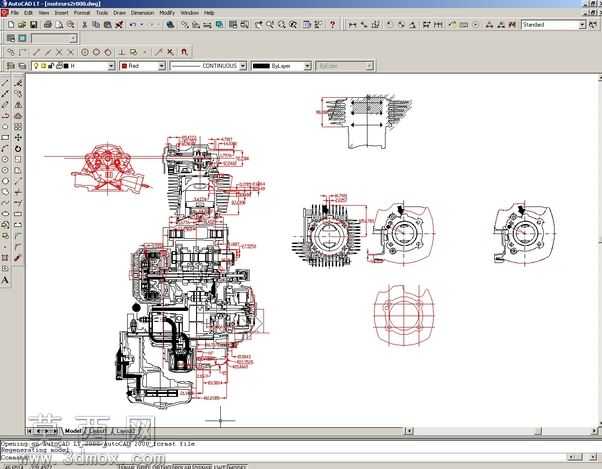Screen dimensions: 602x469
Task: Pick the Center object snap icon
Action: [85, 52]
